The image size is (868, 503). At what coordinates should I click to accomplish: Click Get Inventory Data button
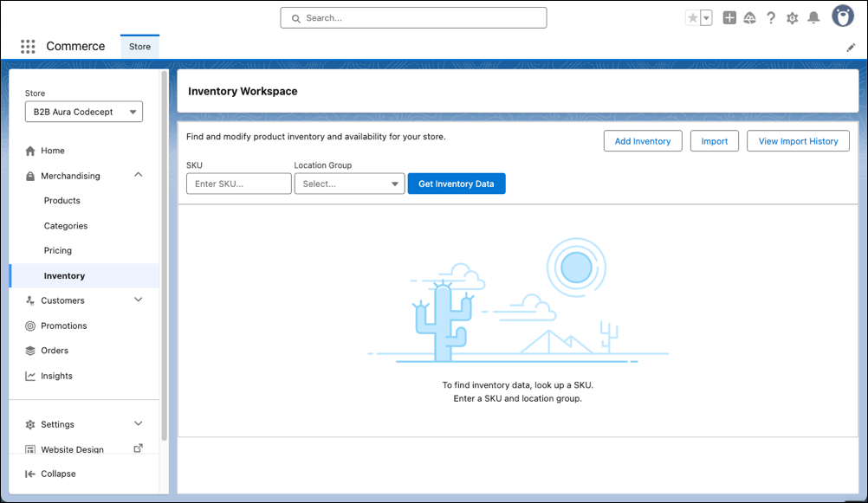tap(457, 184)
